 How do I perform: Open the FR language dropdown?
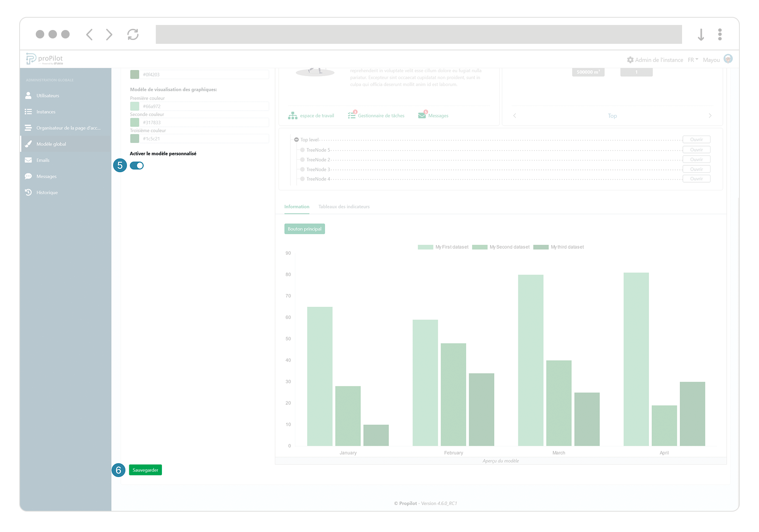(x=692, y=60)
